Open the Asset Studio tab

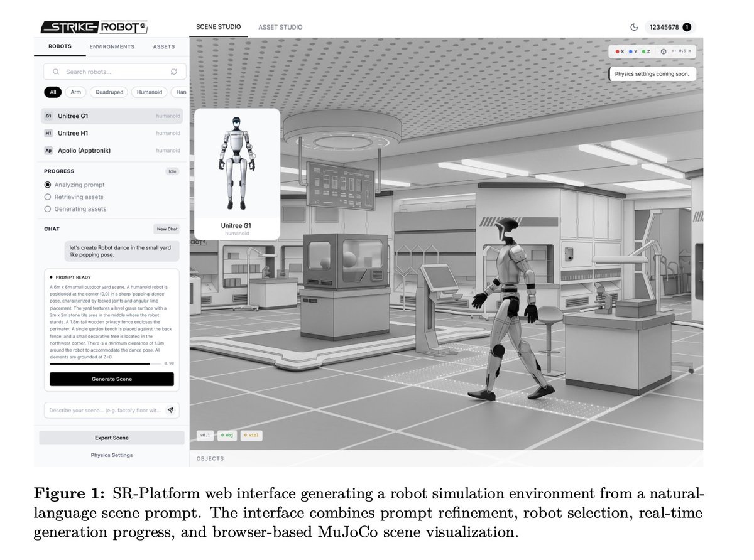click(280, 27)
